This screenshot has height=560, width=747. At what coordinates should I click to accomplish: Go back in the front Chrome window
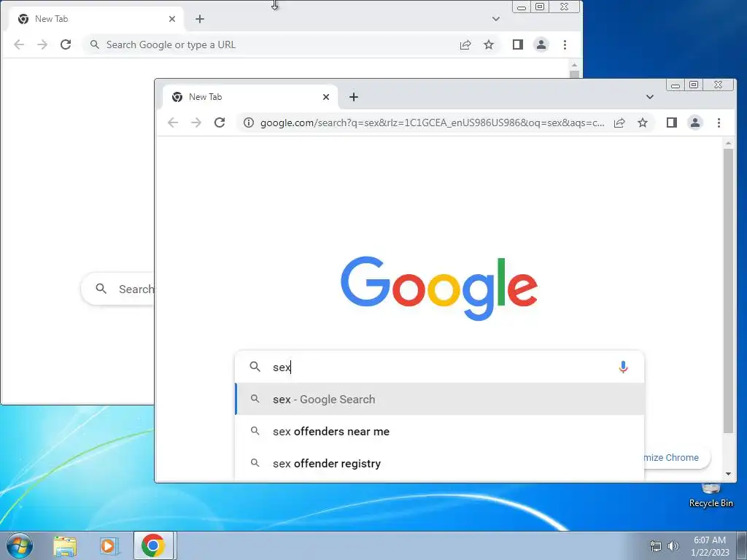click(x=173, y=122)
